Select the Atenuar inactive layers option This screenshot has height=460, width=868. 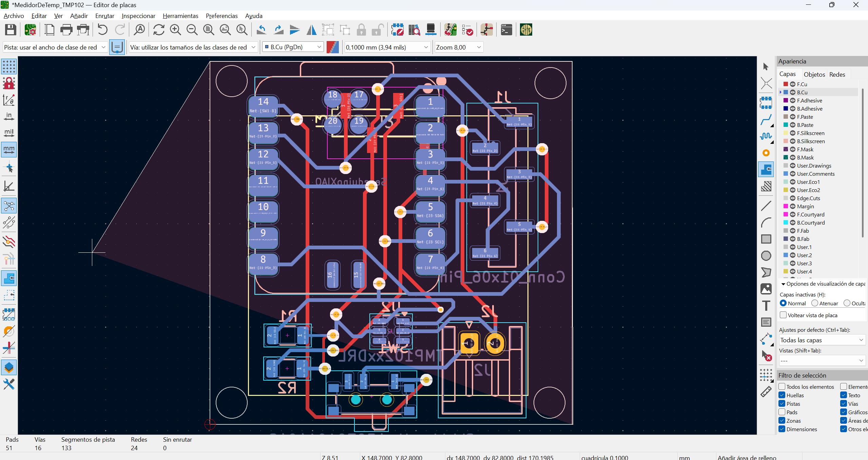pyautogui.click(x=815, y=303)
